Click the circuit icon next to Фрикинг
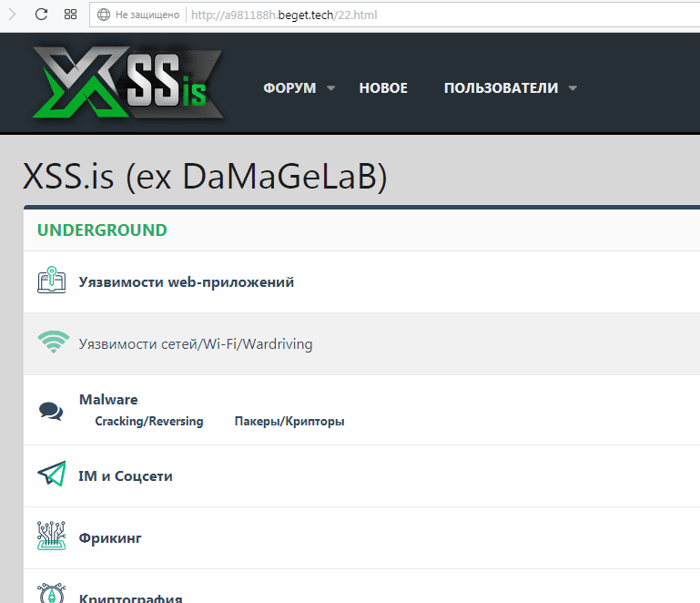Screen dimensions: 700x603 click(51, 535)
